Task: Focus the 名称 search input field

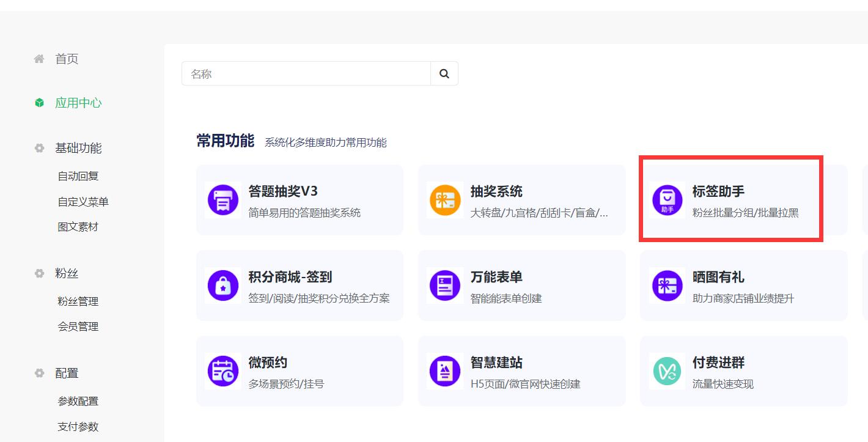Action: [x=306, y=73]
